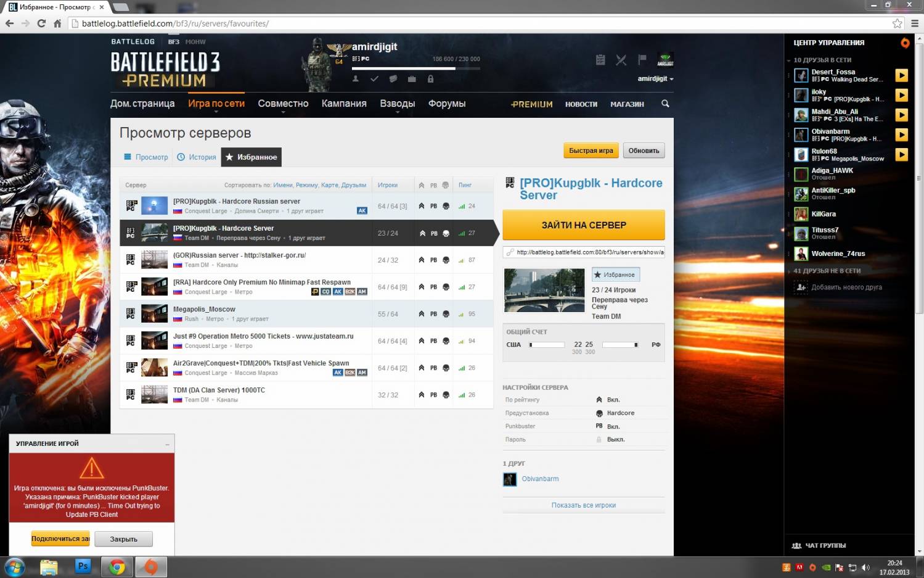
Task: Sort servers by Друзьям
Action: 354,185
